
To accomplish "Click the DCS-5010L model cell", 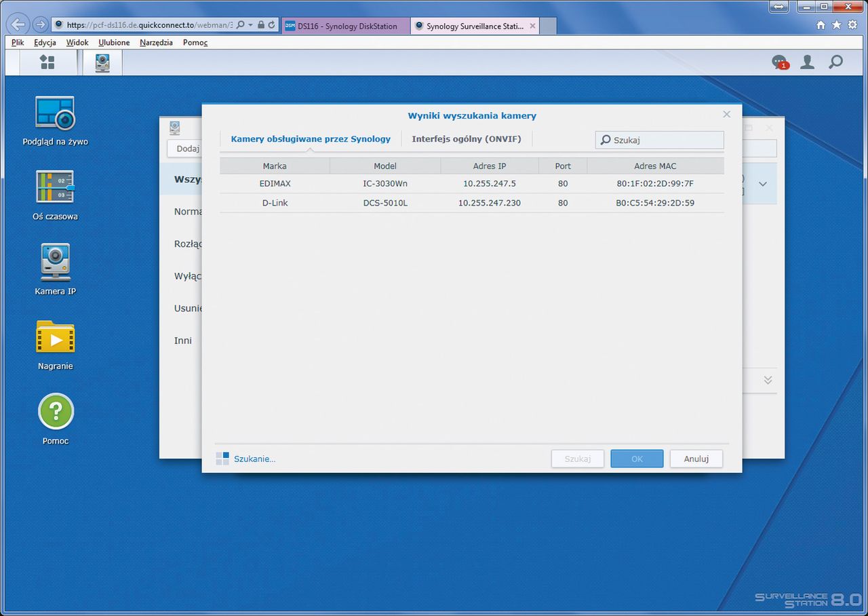I will [x=385, y=202].
